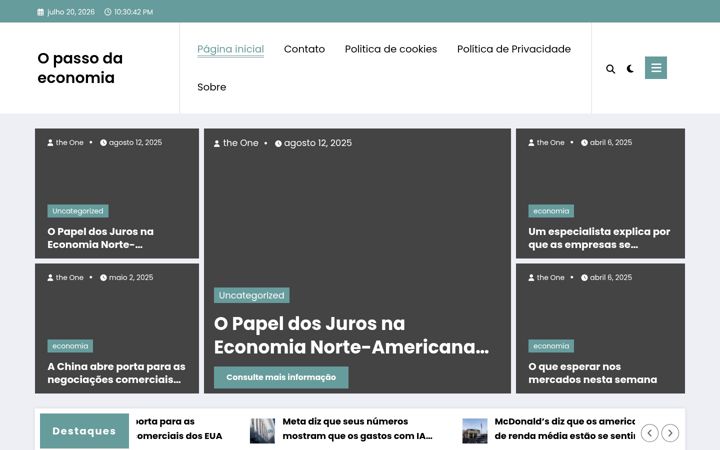
Task: Click author the One on China article card
Action: [x=70, y=277]
